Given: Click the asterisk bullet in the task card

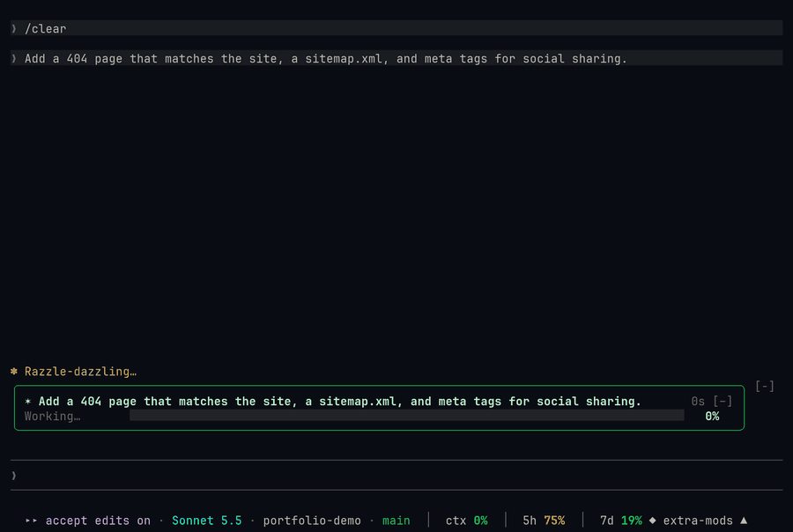Looking at the screenshot, I should click(x=28, y=401).
